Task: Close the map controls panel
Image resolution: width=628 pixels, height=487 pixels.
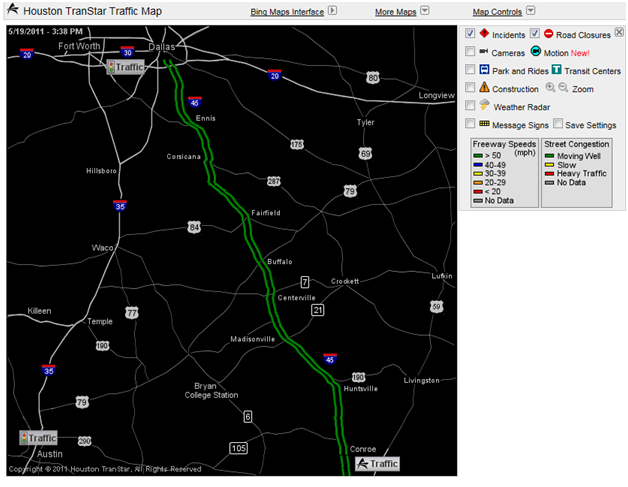Action: [619, 32]
